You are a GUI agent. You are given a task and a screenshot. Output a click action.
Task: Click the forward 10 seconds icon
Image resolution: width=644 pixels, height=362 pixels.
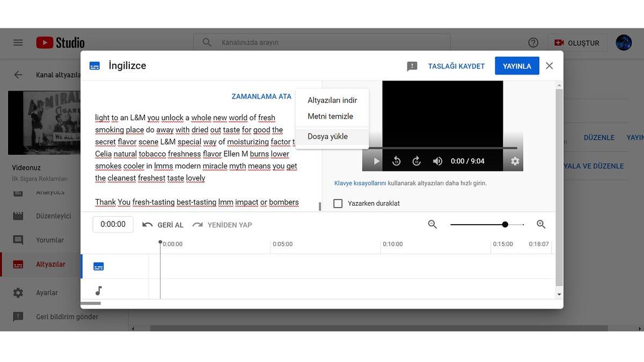[416, 160]
